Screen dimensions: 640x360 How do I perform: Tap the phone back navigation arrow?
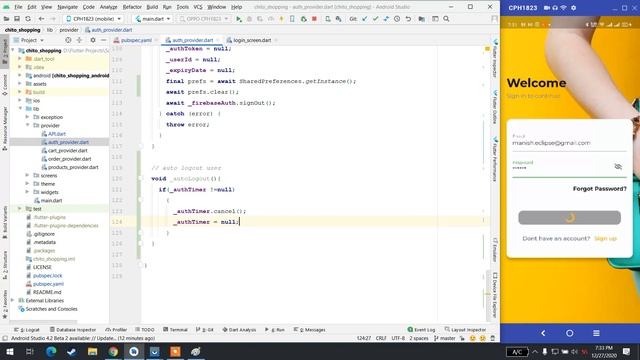coord(543,333)
